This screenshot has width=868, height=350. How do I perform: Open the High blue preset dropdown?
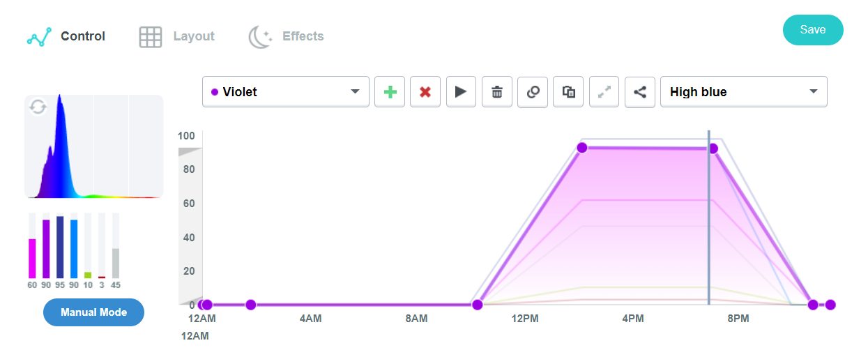(x=743, y=92)
